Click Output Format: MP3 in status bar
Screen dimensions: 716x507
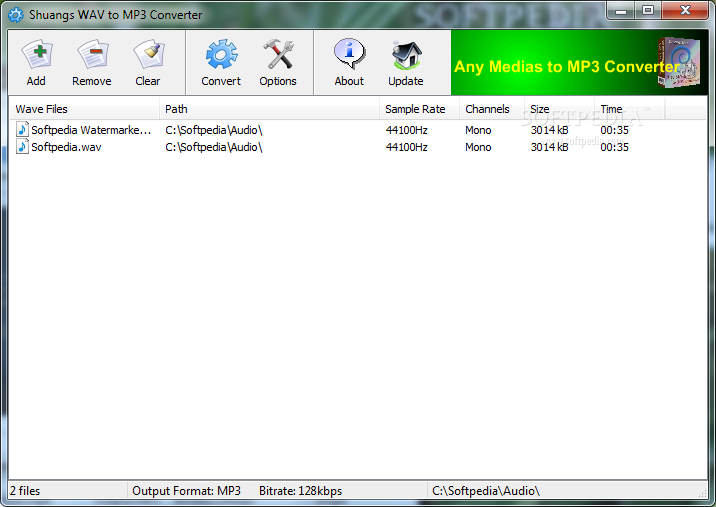pos(186,491)
